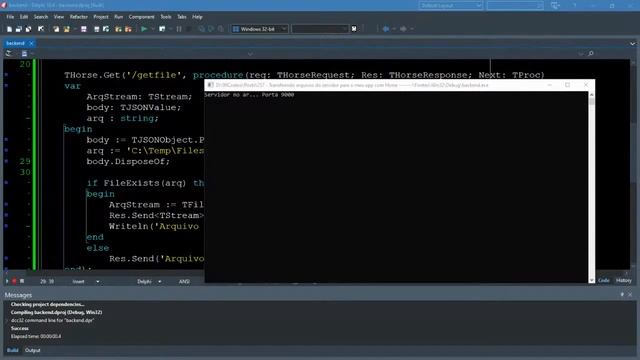Click cursor position indicator in status bar

point(47,281)
